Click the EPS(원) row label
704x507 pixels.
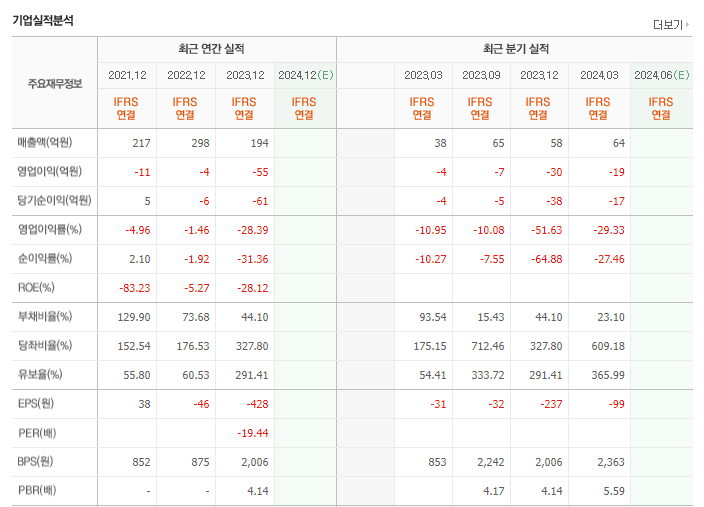tap(36, 404)
